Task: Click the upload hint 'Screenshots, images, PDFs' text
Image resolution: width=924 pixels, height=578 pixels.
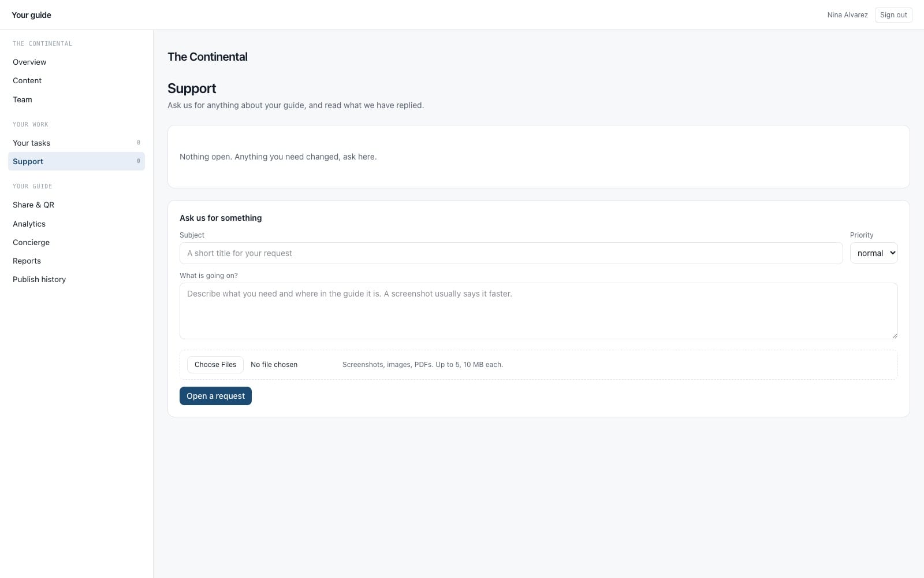Action: tap(423, 365)
